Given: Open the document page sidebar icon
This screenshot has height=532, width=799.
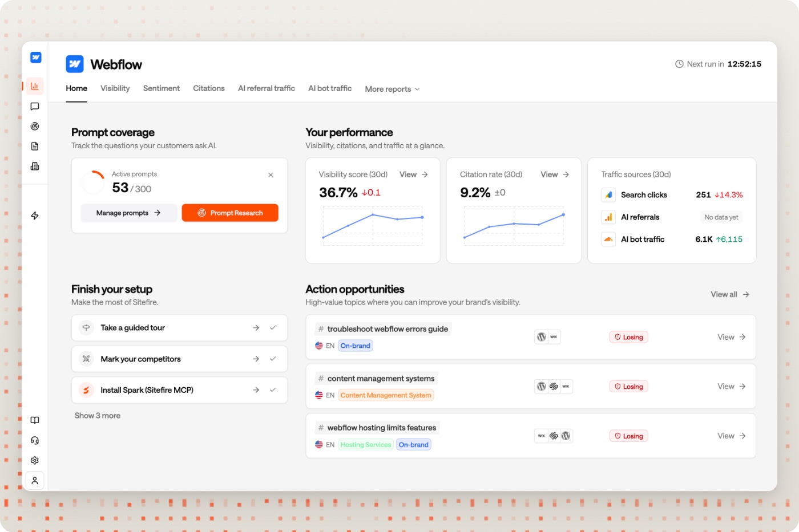Looking at the screenshot, I should pyautogui.click(x=35, y=147).
